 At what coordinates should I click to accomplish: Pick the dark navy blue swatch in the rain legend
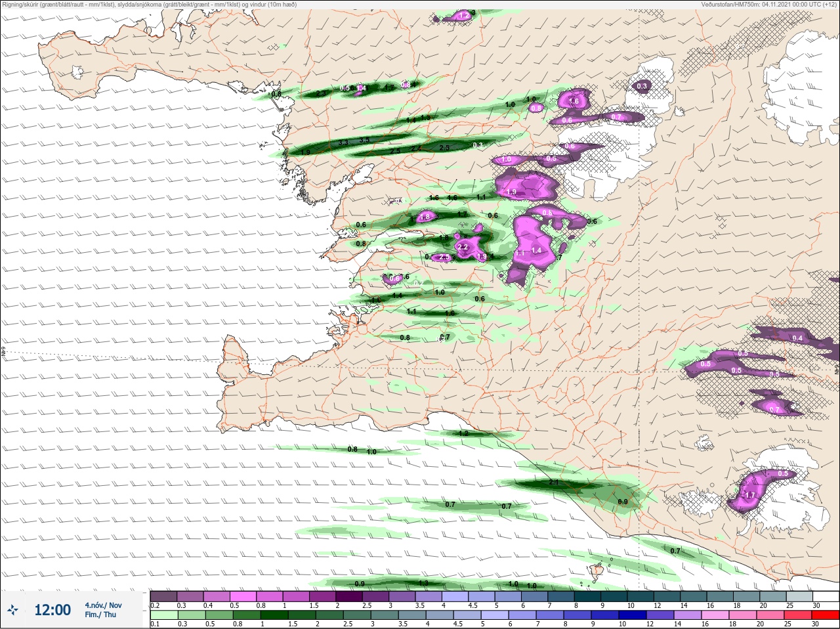coord(632,615)
